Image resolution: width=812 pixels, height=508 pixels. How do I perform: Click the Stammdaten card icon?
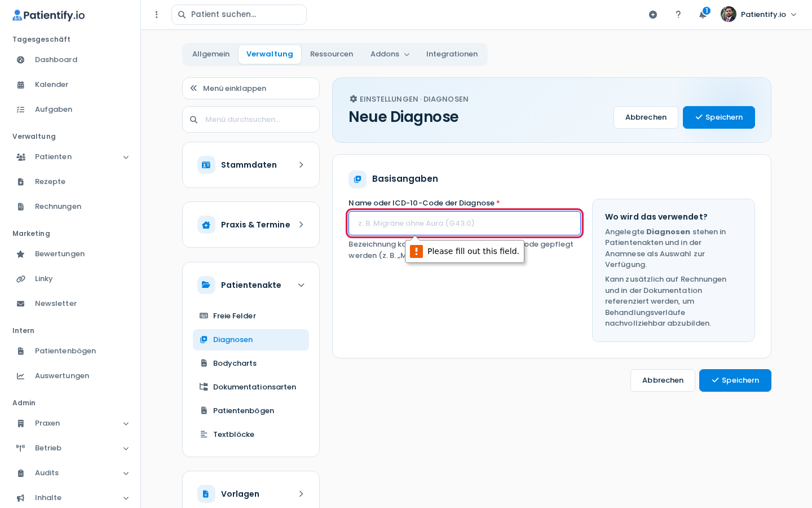(x=206, y=165)
